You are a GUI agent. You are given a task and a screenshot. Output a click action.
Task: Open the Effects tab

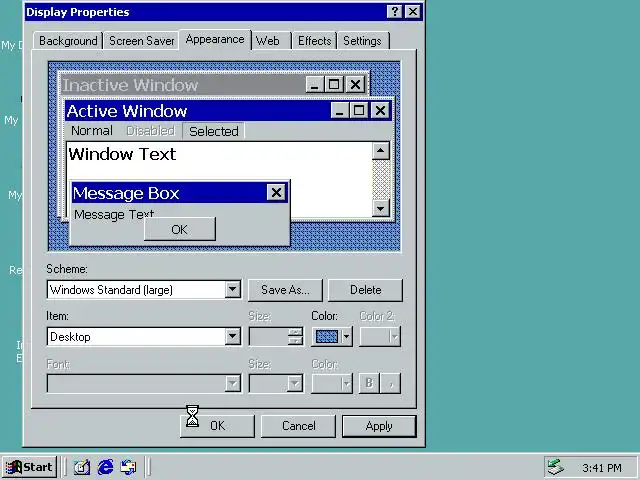point(314,41)
